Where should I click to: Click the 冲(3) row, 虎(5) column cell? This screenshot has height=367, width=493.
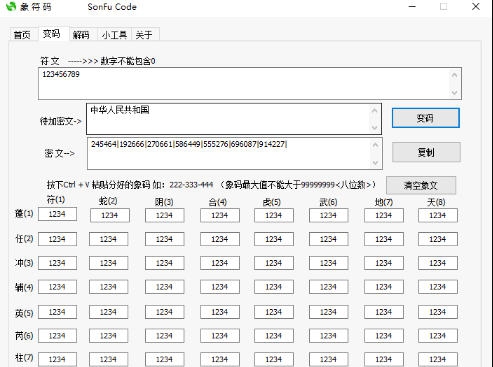pyautogui.click(x=274, y=263)
